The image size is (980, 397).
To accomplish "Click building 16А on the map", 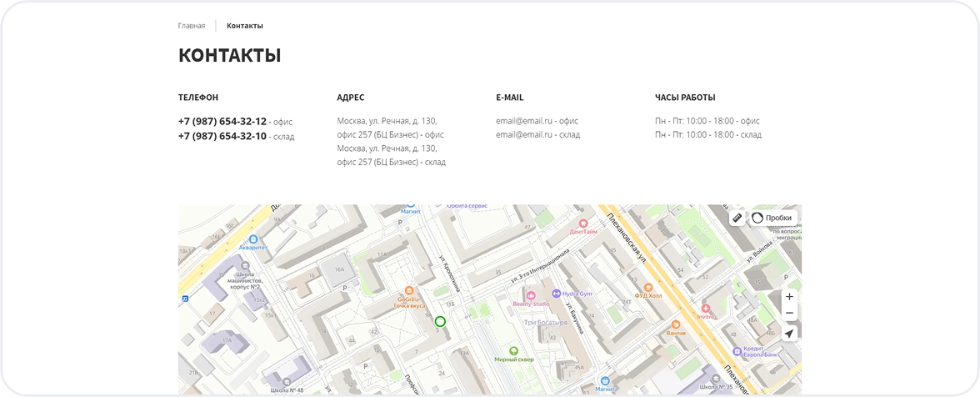I will point(339,270).
